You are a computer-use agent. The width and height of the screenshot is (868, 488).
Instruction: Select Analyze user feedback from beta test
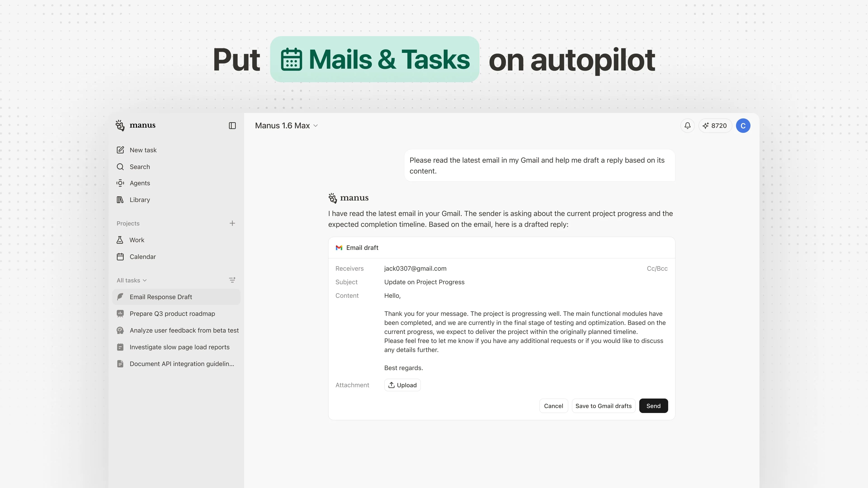pyautogui.click(x=176, y=330)
